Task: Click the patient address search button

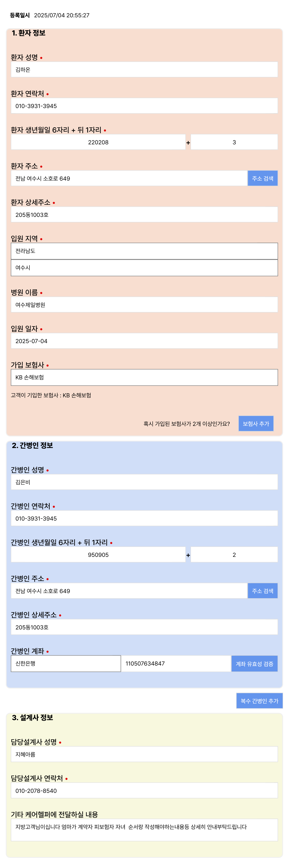Action: pyautogui.click(x=262, y=178)
